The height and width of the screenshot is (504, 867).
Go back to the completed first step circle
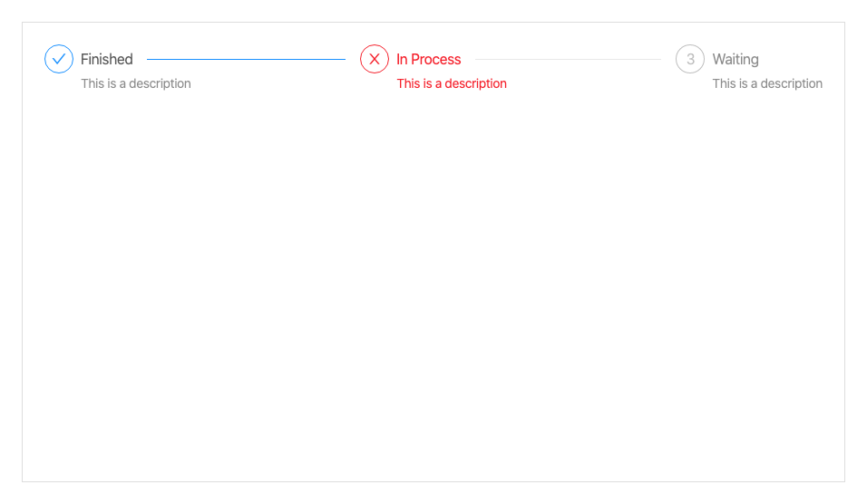tap(59, 59)
